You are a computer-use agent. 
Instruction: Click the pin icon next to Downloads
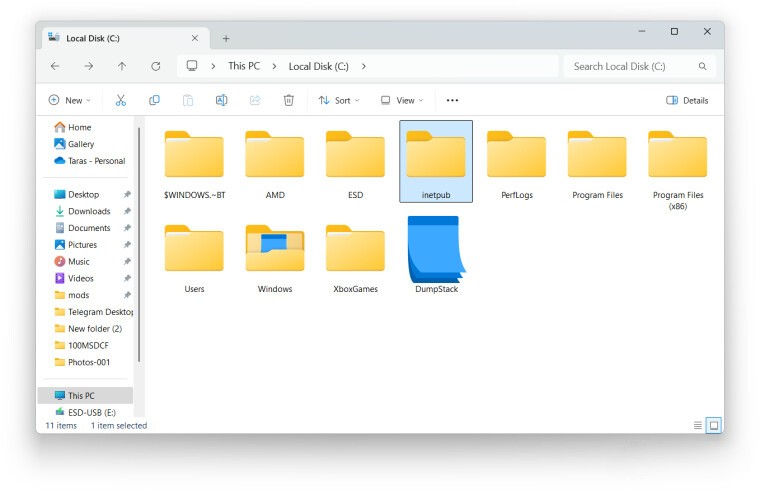tap(127, 211)
